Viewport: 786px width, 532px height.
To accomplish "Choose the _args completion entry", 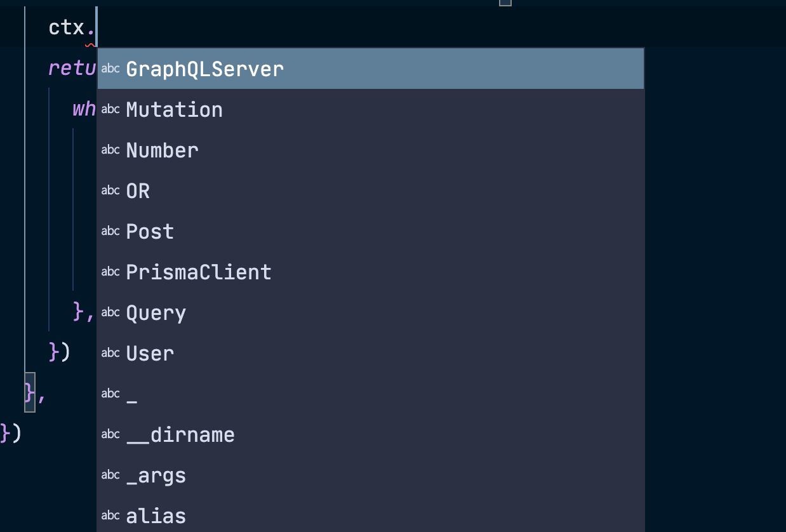I will [156, 475].
